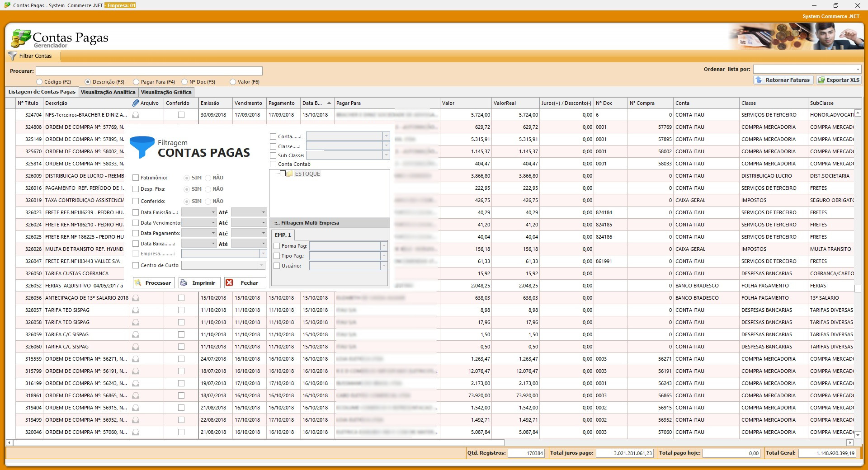
Task: Check the ESTOQUE tree checkbox
Action: click(283, 174)
